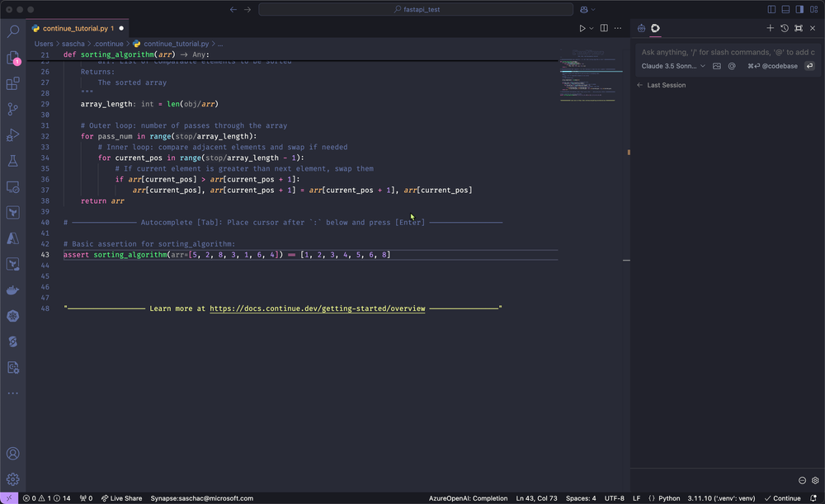The width and height of the screenshot is (825, 504).
Task: Open the docs.continue.dev overview link
Action: pos(317,308)
